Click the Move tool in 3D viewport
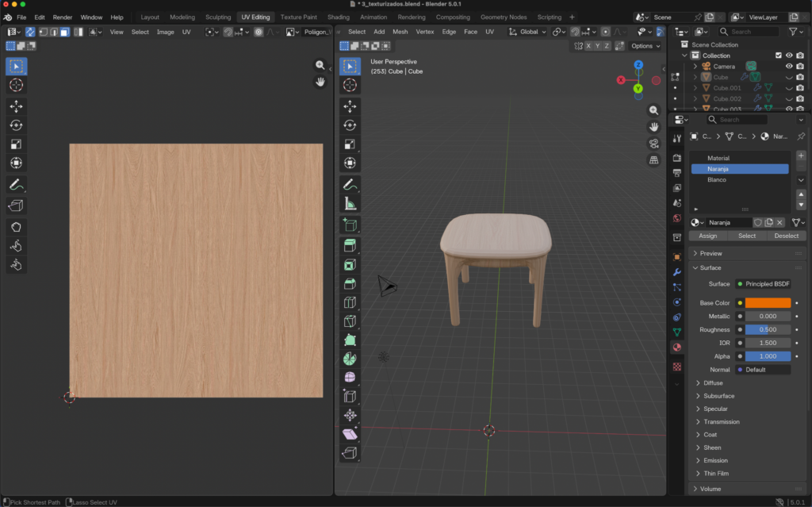This screenshot has width=812, height=507. [x=350, y=106]
